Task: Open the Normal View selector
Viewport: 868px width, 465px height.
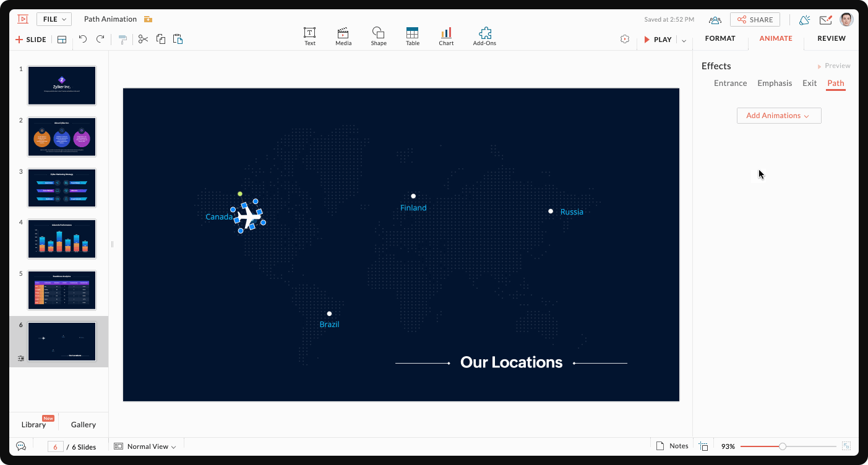Action: (145, 446)
